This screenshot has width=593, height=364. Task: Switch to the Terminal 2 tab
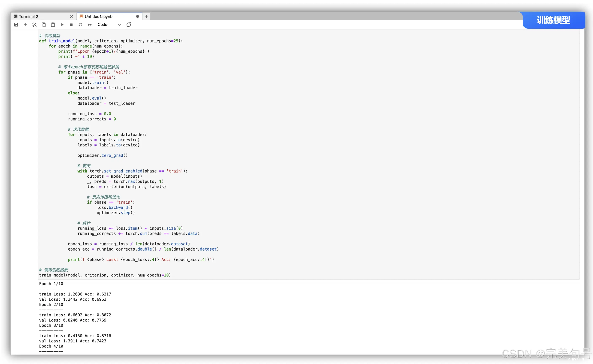43,16
